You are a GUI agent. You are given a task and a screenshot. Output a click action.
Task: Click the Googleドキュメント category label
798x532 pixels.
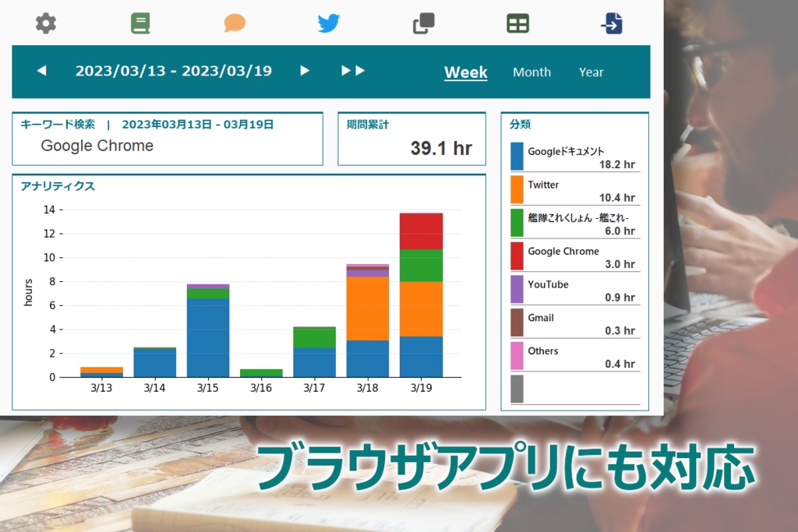click(x=566, y=151)
